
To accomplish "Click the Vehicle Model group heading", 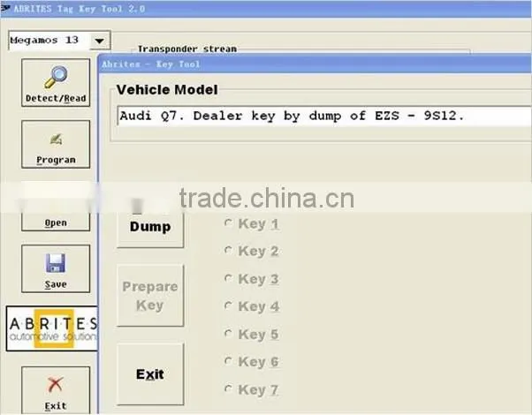I will pyautogui.click(x=167, y=90).
